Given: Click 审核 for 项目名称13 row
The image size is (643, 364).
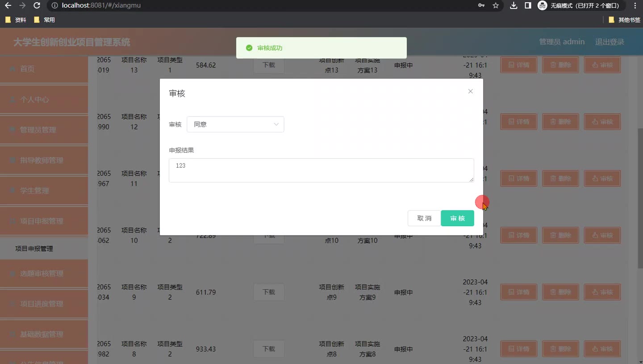Looking at the screenshot, I should [x=602, y=65].
